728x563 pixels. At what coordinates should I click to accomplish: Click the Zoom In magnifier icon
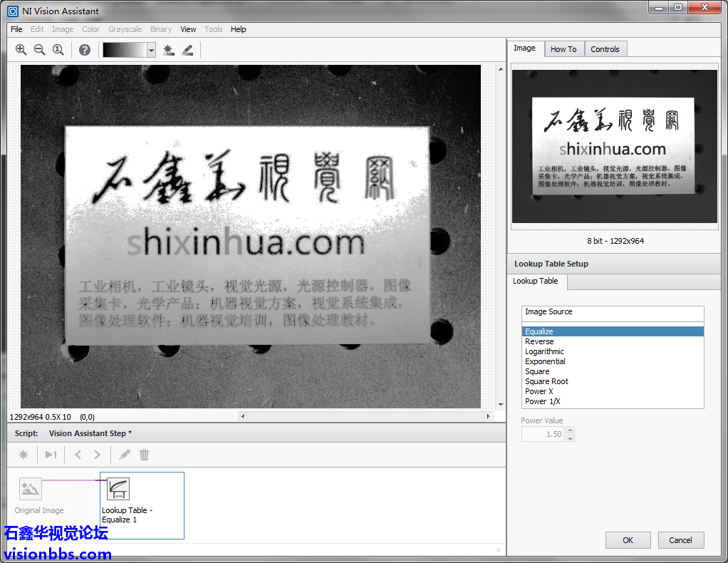[21, 49]
